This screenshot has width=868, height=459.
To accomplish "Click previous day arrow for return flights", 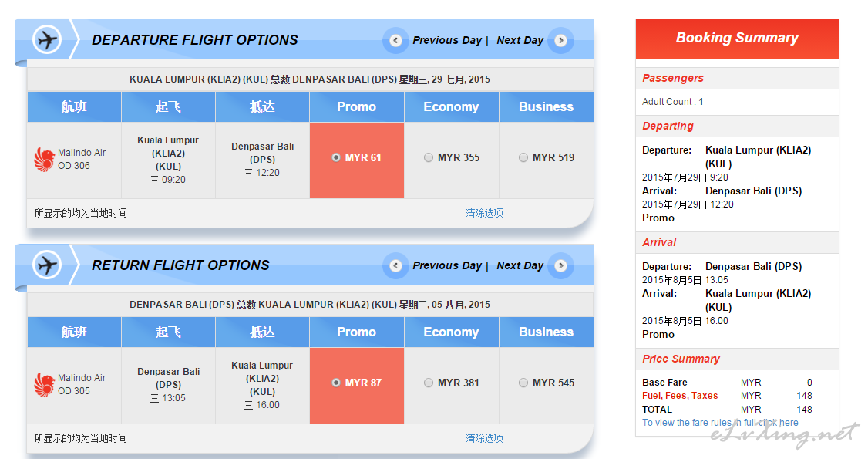I will pyautogui.click(x=395, y=266).
